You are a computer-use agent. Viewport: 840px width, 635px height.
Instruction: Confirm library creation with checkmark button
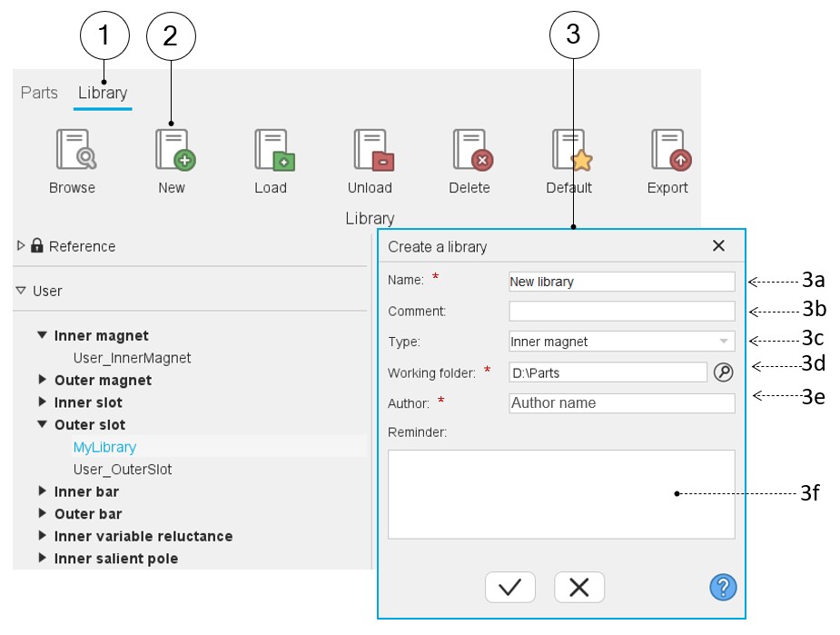[x=509, y=588]
